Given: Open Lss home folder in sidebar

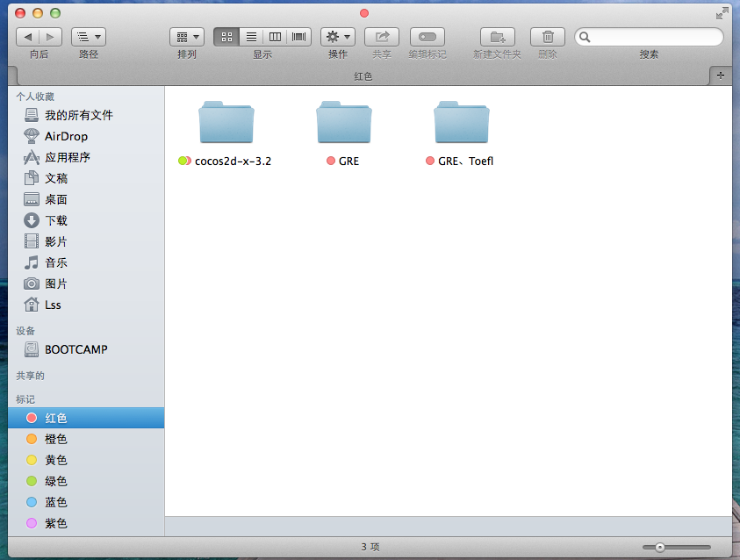Looking at the screenshot, I should click(x=86, y=305).
